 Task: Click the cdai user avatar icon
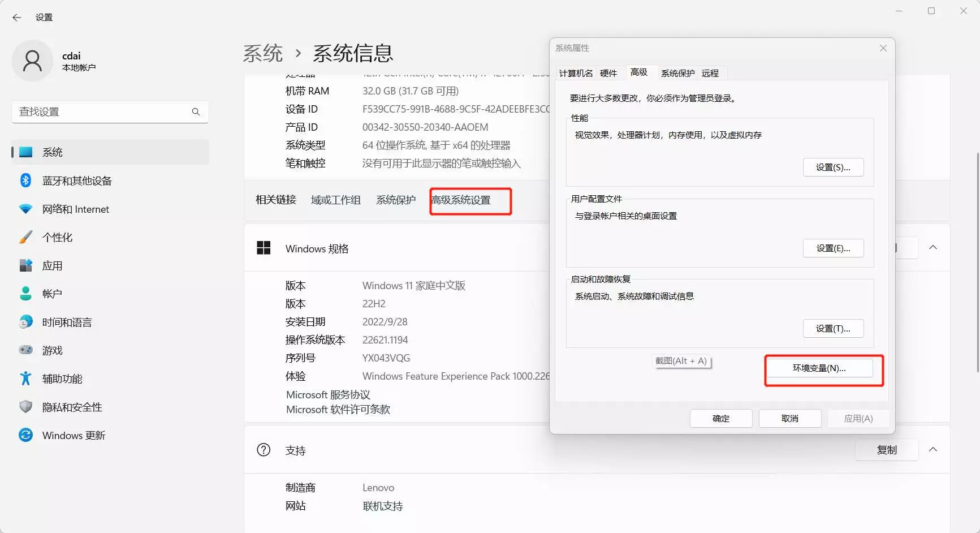[32, 61]
